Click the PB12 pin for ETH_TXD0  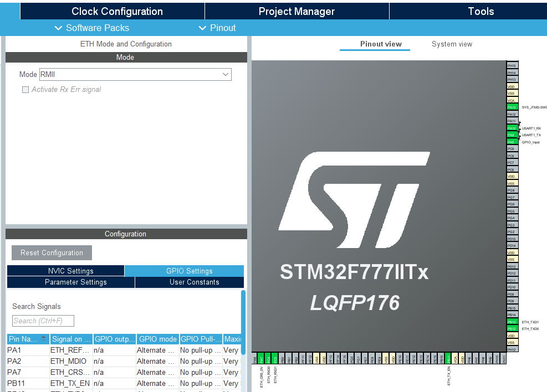(x=512, y=328)
